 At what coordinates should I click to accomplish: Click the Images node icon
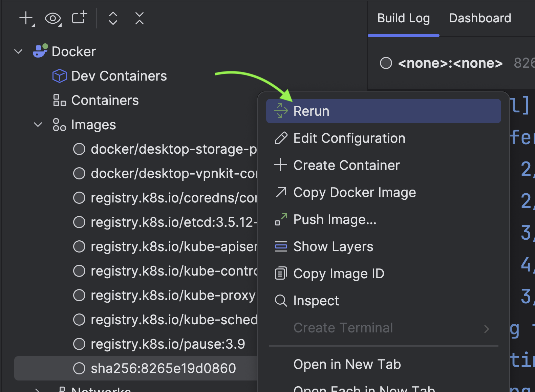click(60, 125)
